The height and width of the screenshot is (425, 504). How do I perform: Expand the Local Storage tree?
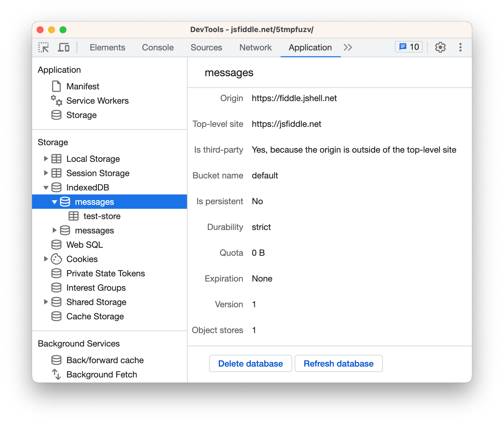point(46,159)
